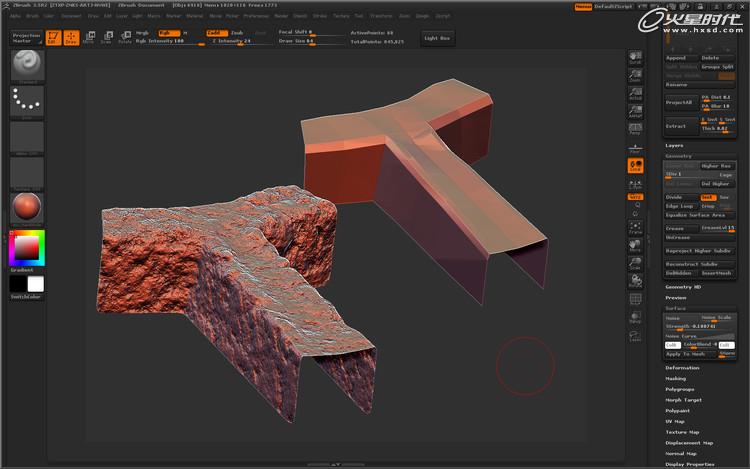The image size is (750, 469).
Task: Toggle the orange Local symmetry icon
Action: tap(635, 166)
